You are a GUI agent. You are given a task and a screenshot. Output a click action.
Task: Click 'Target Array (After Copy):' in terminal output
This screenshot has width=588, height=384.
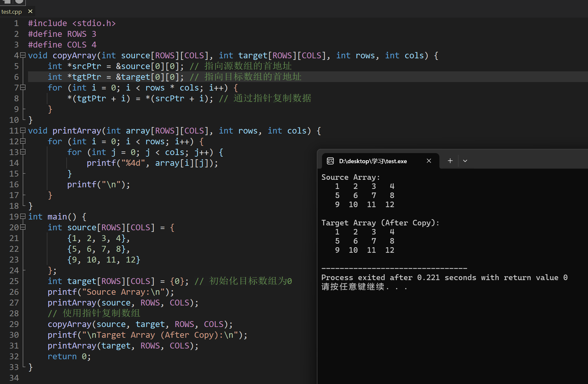click(x=380, y=223)
